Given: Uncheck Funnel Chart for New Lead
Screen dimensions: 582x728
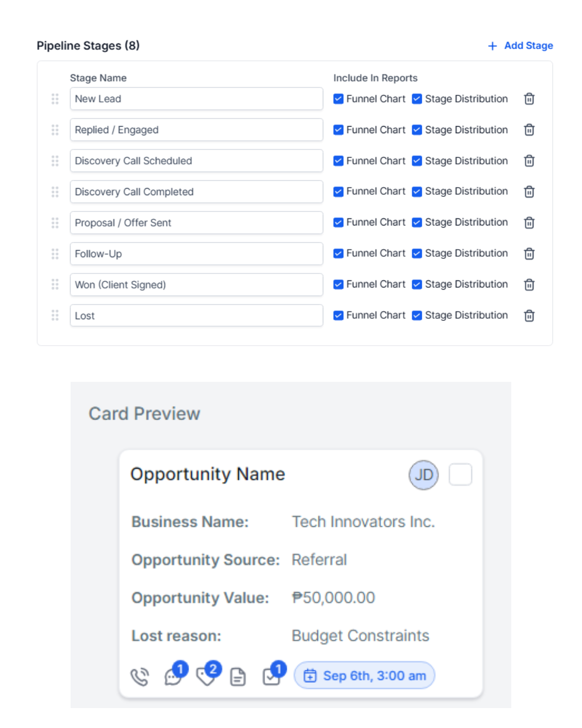Looking at the screenshot, I should [338, 99].
